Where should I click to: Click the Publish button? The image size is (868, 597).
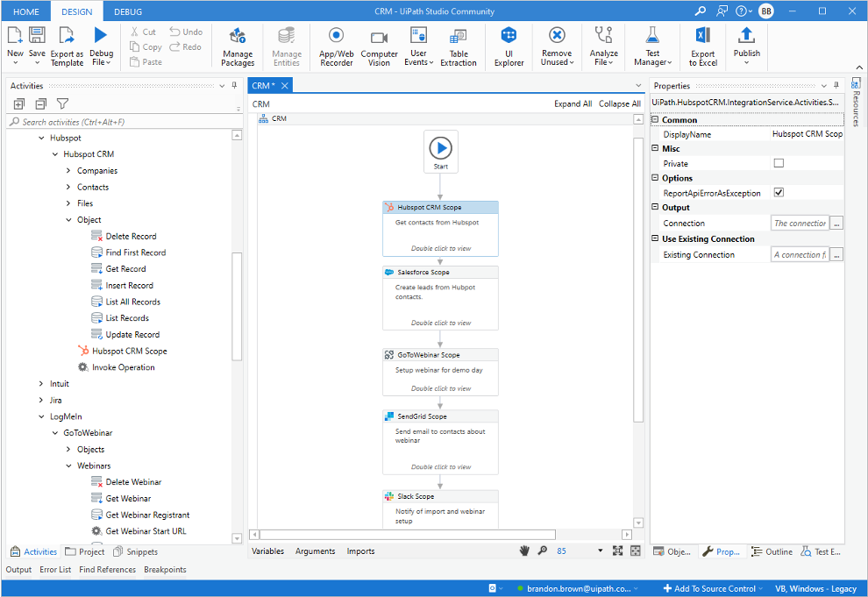(747, 47)
